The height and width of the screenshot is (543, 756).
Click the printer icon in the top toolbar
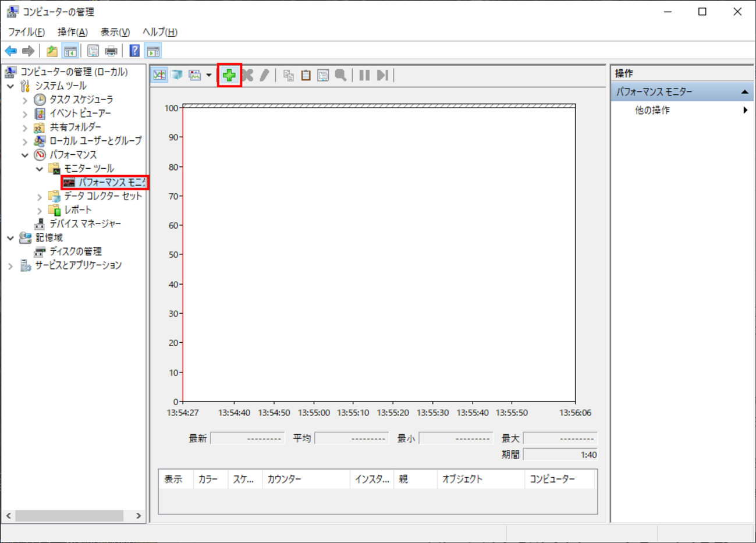(x=111, y=51)
